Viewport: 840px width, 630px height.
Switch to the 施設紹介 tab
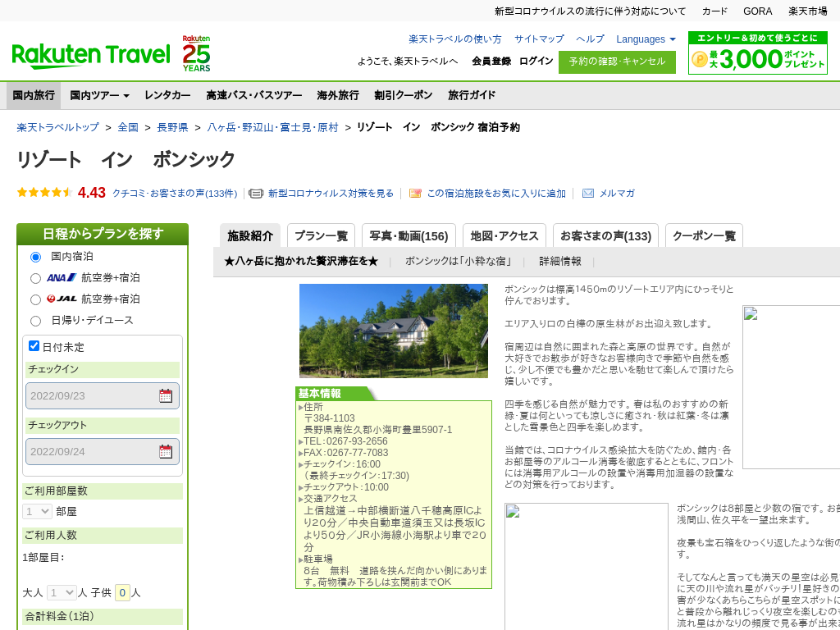coord(250,235)
